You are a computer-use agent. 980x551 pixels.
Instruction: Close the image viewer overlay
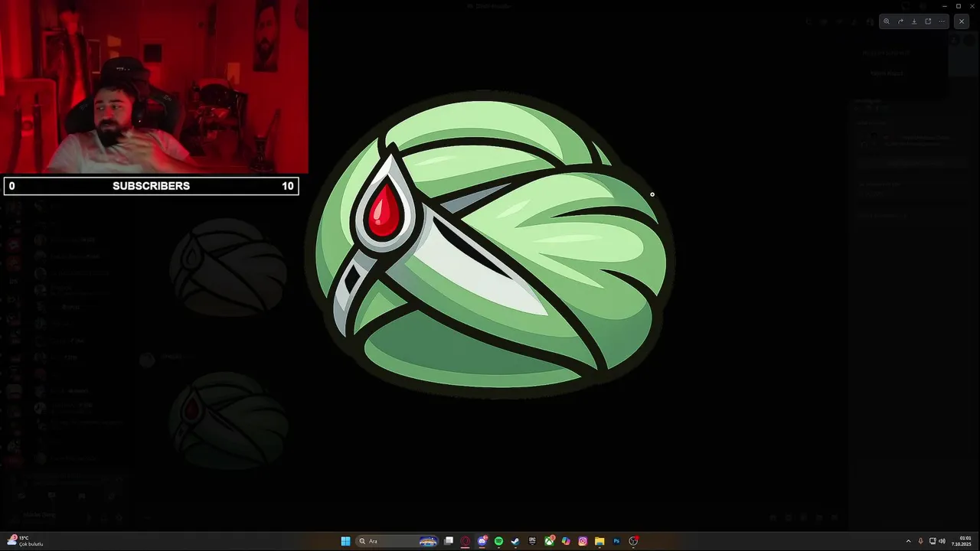coord(962,21)
